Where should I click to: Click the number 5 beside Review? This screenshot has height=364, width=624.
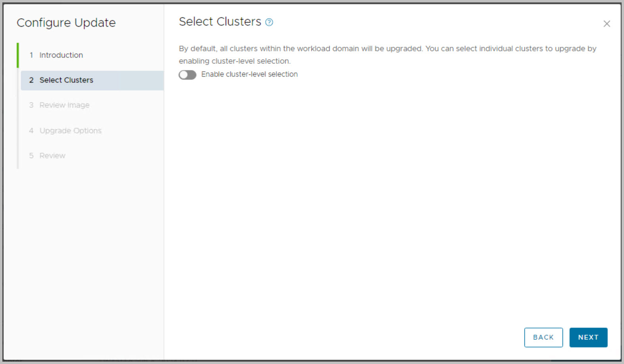[31, 155]
